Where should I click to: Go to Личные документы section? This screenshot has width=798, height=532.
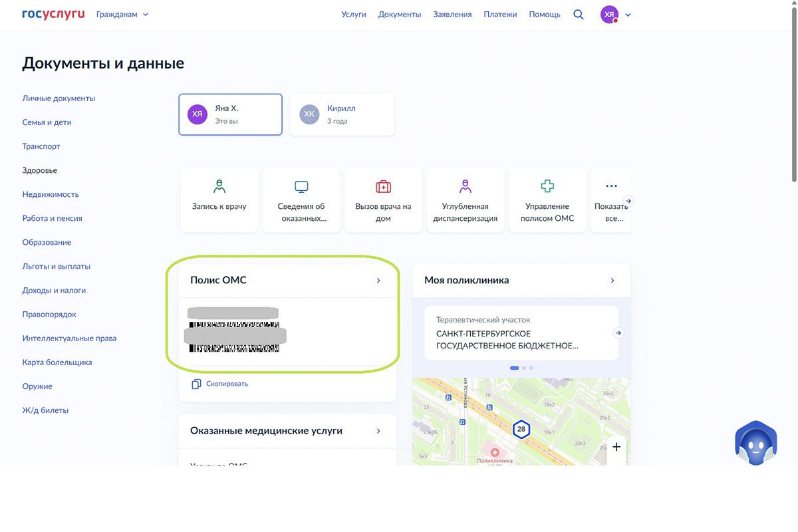(x=59, y=98)
